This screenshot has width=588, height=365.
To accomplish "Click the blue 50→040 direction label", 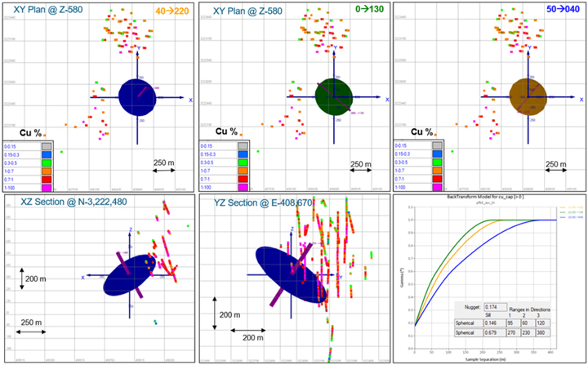I will click(558, 12).
